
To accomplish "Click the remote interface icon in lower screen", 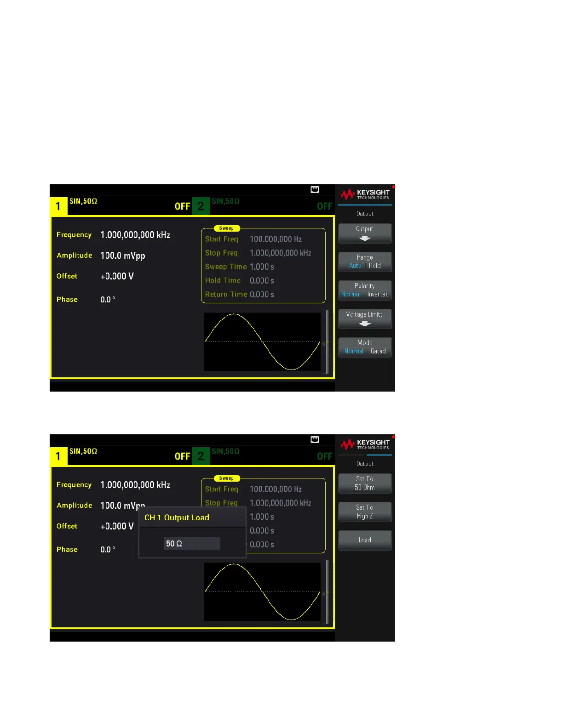I will click(x=315, y=439).
